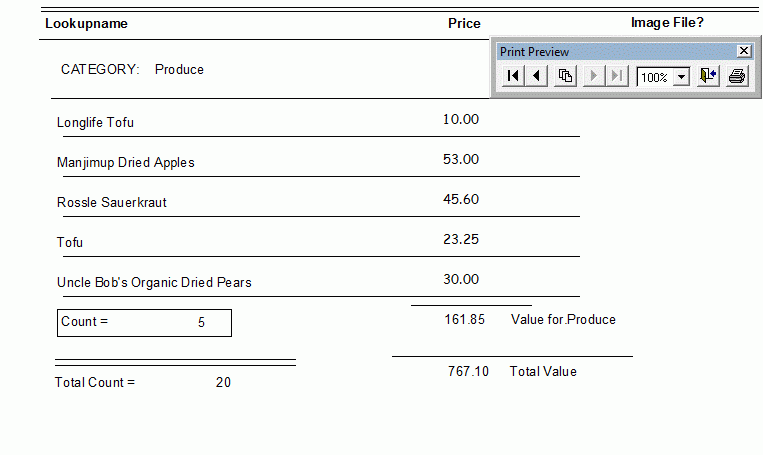Click the Image File? column header

coord(667,22)
